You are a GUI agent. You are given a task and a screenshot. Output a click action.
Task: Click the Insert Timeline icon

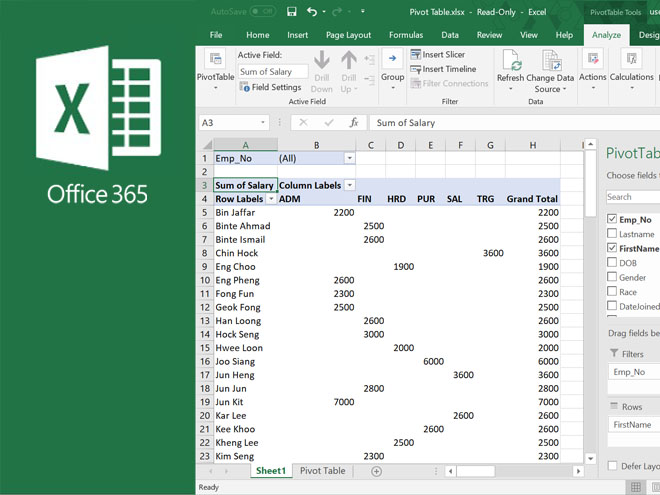tap(415, 69)
